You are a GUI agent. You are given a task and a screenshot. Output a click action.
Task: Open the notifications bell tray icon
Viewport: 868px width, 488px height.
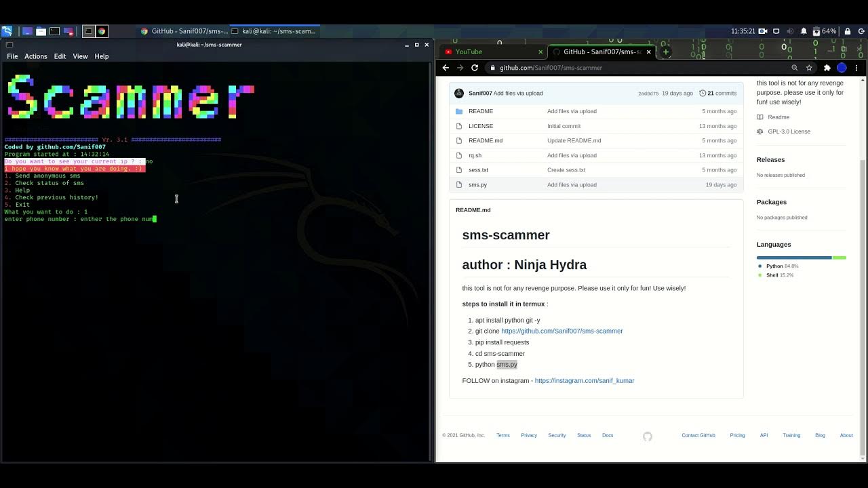[x=804, y=31]
